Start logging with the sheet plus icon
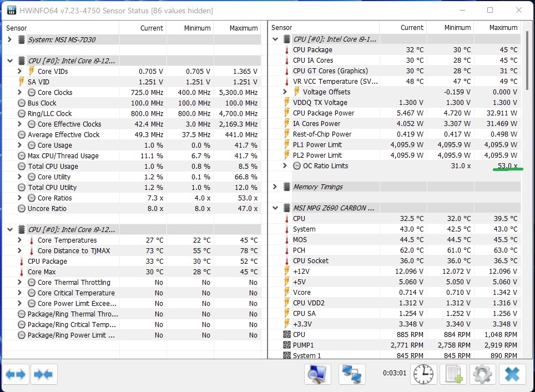 tap(453, 374)
